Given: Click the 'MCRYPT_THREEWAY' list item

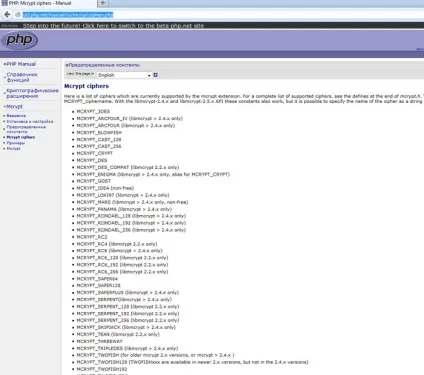Looking at the screenshot, I should [99, 341].
